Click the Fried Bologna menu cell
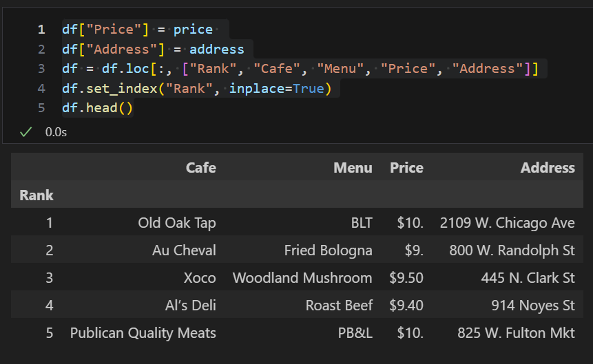593x364 pixels. [x=329, y=250]
